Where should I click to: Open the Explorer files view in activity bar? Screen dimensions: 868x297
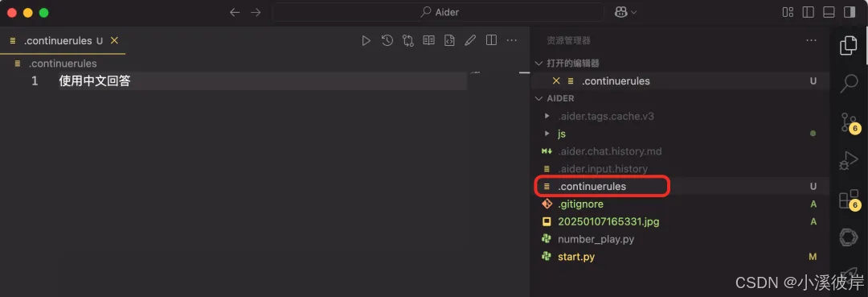tap(848, 45)
